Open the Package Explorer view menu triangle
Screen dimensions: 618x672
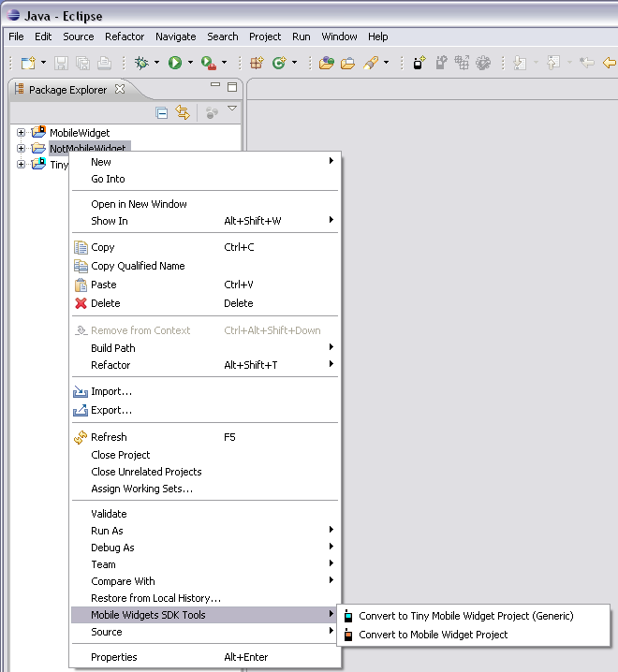click(232, 109)
